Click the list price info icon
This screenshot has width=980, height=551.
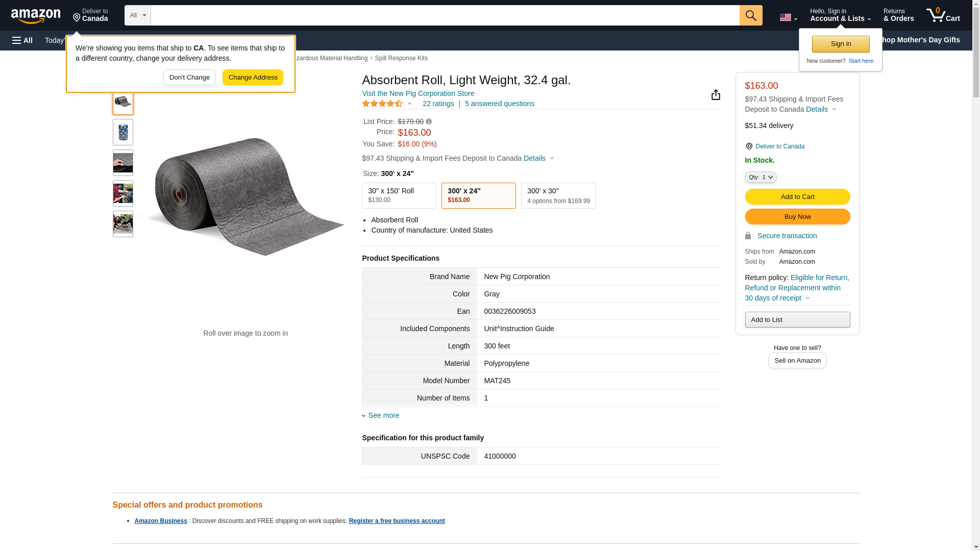click(x=429, y=121)
